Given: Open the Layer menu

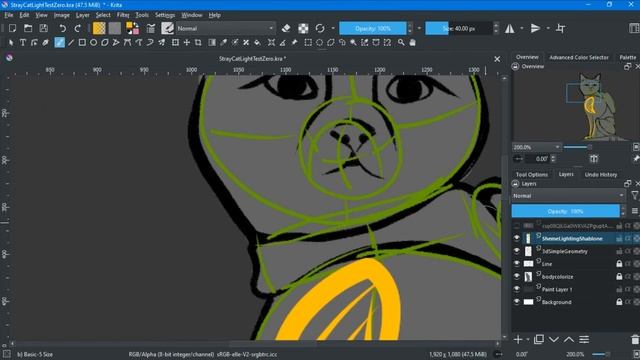Looking at the screenshot, I should (x=82, y=15).
